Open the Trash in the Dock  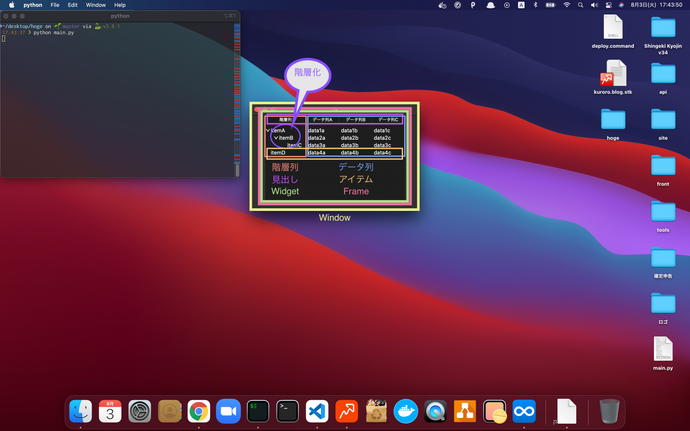(x=609, y=411)
